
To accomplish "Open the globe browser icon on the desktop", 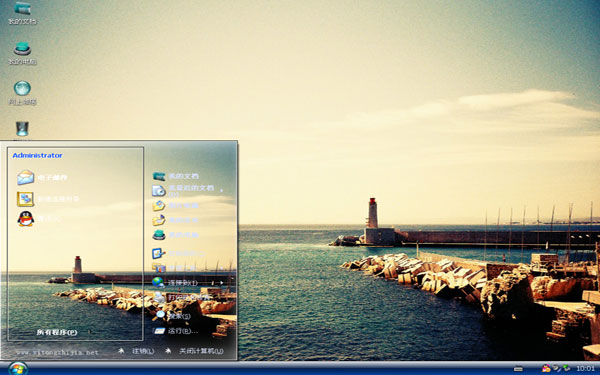I will tap(22, 93).
